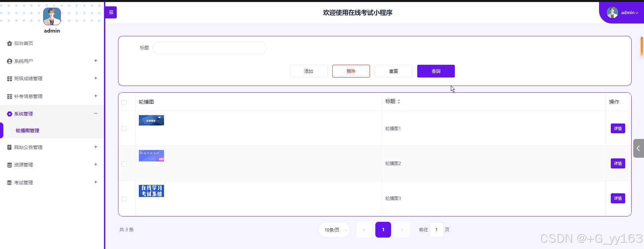Expand the 网站公告管理 plus sign
Screen dimensions: 644x249
point(96,147)
